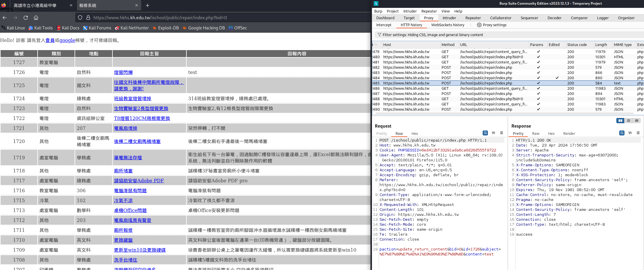This screenshot has height=270, width=644.
Task: Click the Firefox forward arrow
Action: pyautogui.click(x=15, y=18)
